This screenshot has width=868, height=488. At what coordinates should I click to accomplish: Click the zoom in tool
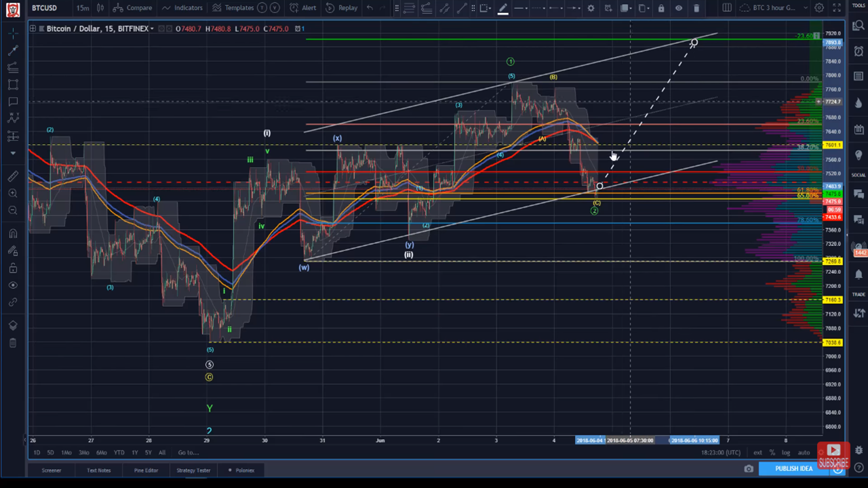[x=13, y=193]
